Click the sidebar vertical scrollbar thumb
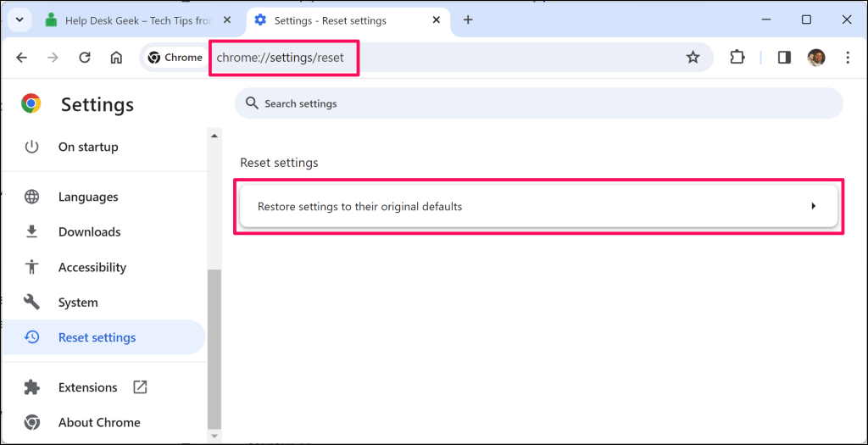The height and width of the screenshot is (445, 868). click(x=214, y=348)
